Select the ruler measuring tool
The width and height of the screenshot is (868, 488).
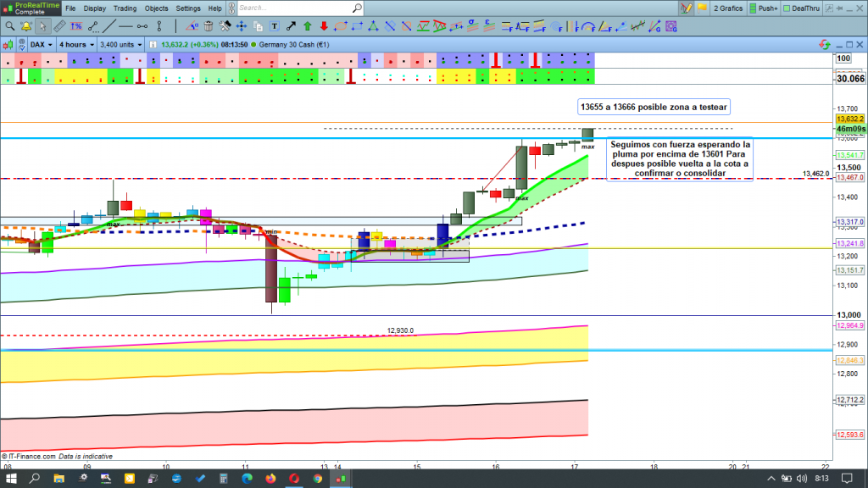pyautogui.click(x=59, y=25)
